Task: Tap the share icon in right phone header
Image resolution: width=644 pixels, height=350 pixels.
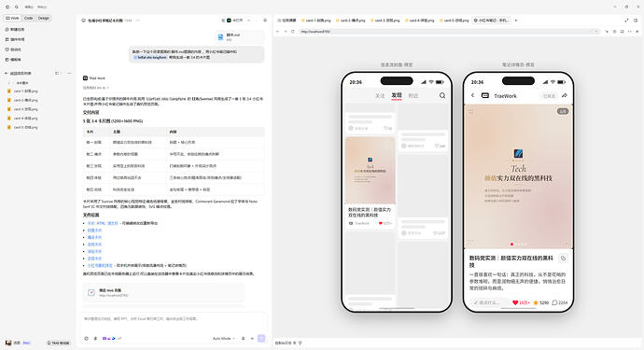Action: [x=565, y=95]
